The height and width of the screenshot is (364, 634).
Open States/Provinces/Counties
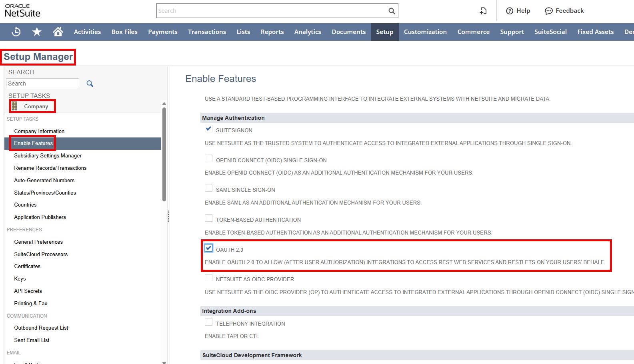tap(45, 193)
